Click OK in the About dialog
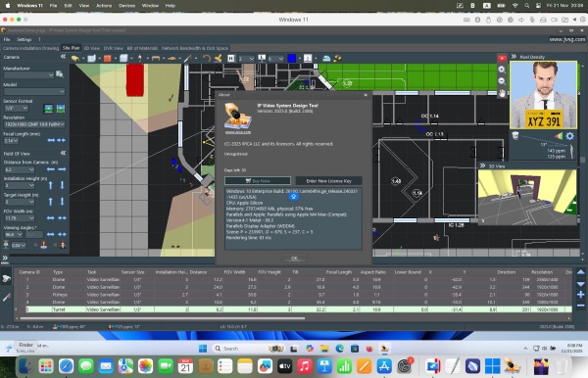The image size is (588, 378). pos(294,259)
